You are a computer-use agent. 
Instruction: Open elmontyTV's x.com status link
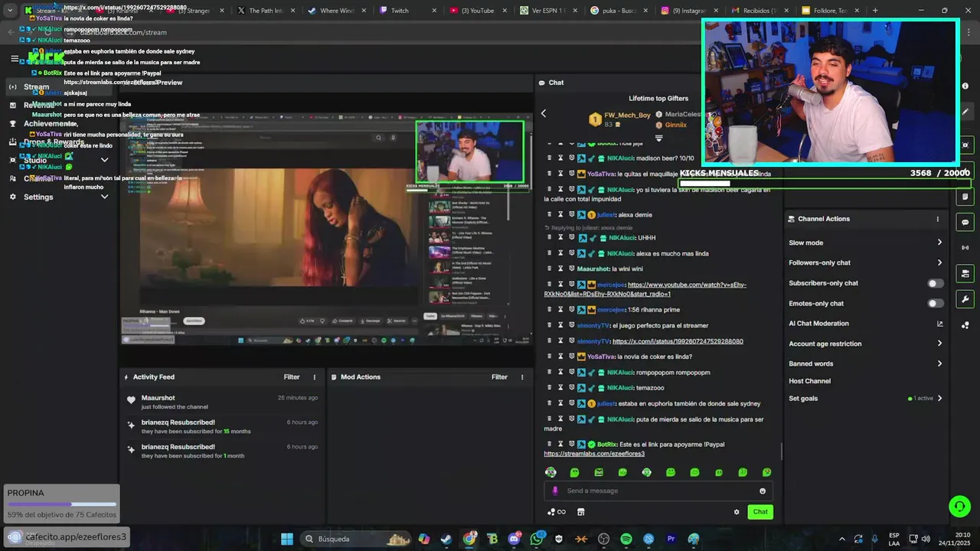pos(678,341)
